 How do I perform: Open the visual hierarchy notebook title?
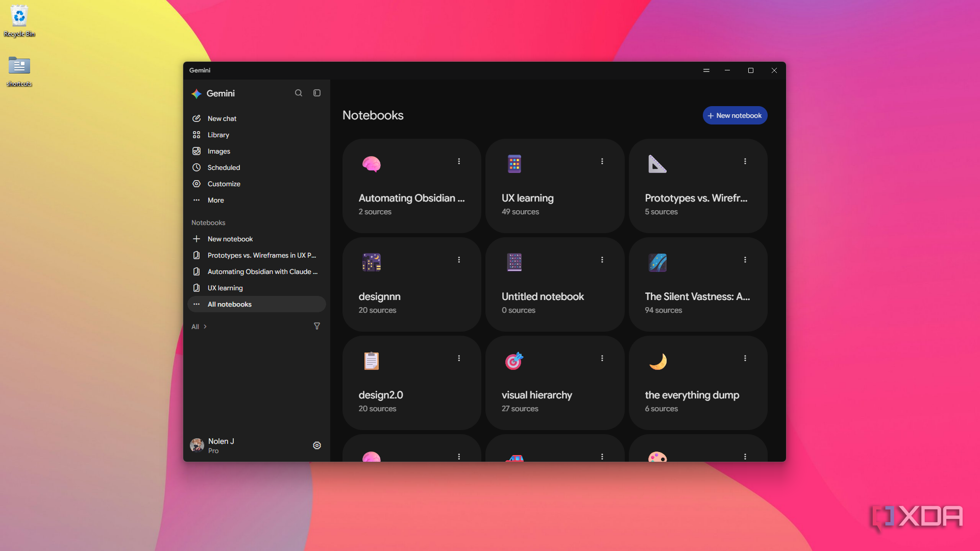pos(537,395)
